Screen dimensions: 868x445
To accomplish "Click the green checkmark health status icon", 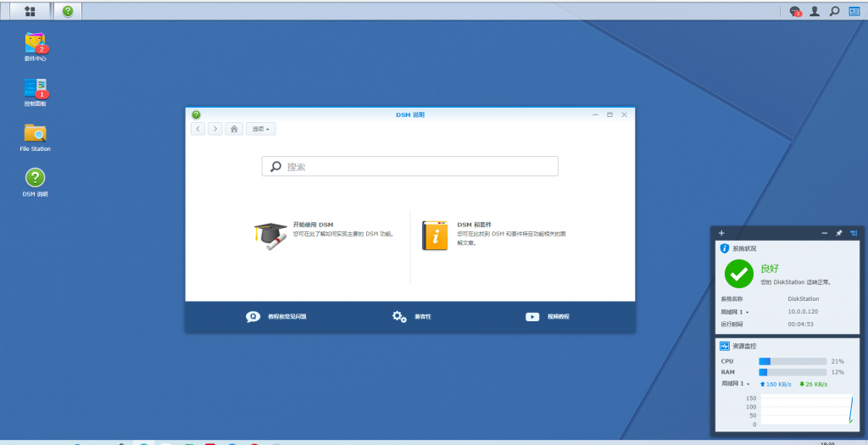I will click(739, 274).
